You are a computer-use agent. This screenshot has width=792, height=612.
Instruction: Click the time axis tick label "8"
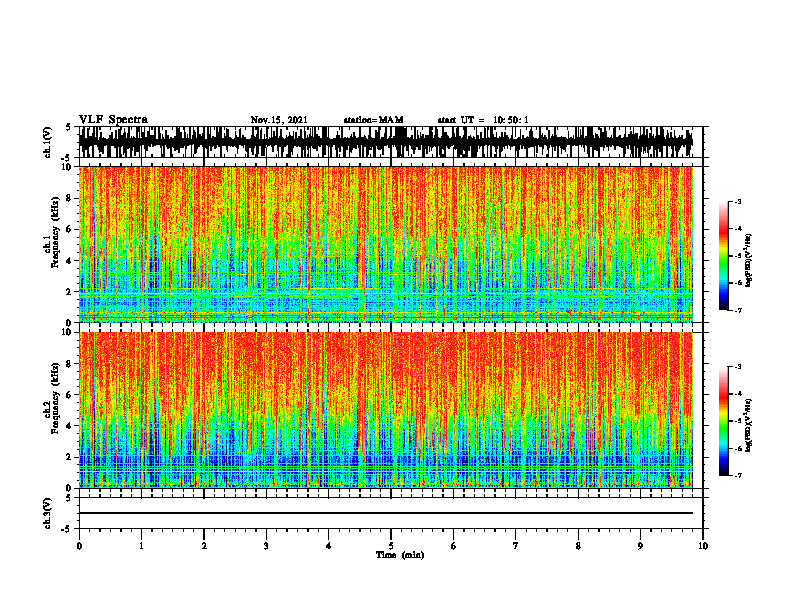(578, 546)
